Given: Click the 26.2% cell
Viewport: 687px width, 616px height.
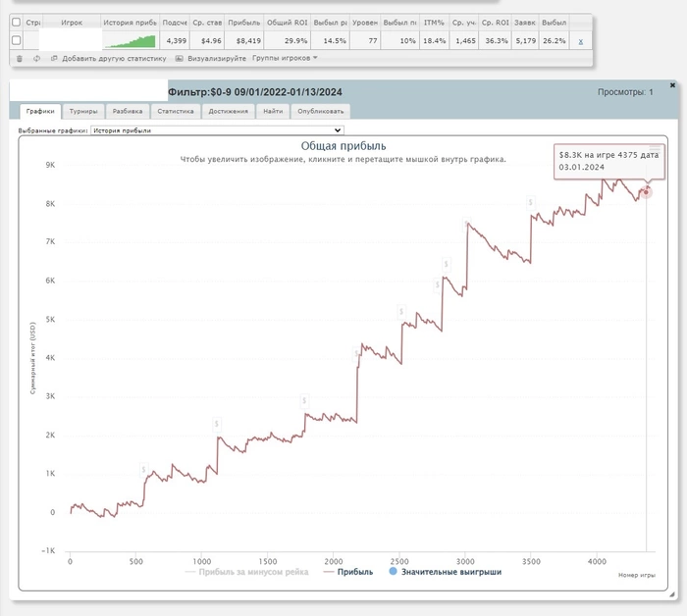Looking at the screenshot, I should pos(555,41).
